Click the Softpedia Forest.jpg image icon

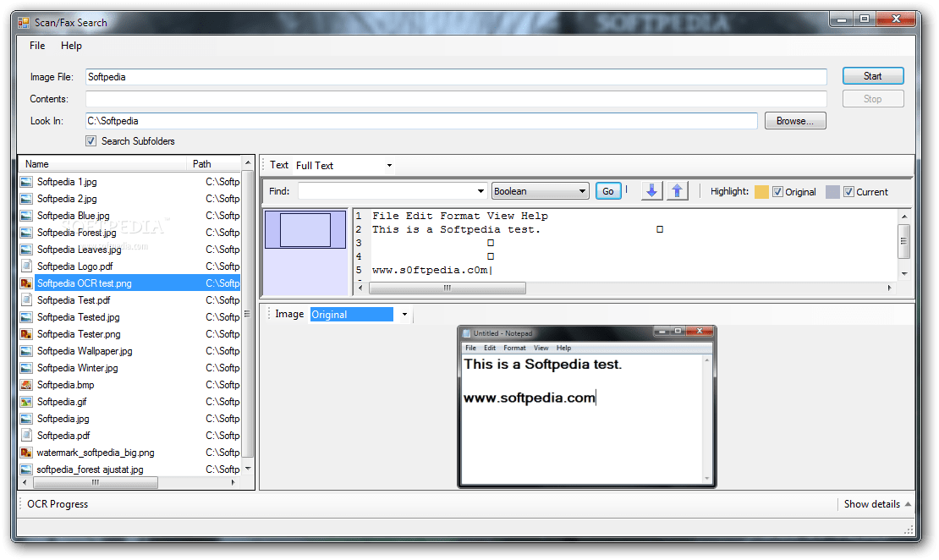[26, 233]
